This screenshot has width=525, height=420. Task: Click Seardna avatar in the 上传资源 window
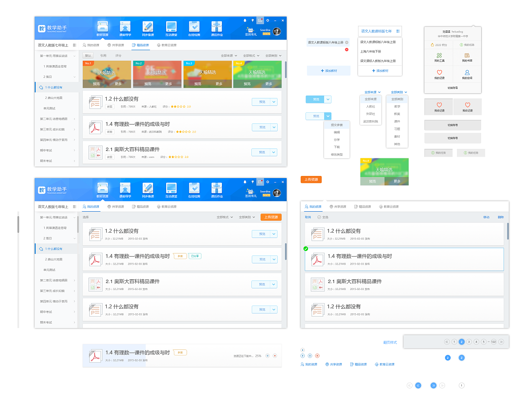coord(277,193)
